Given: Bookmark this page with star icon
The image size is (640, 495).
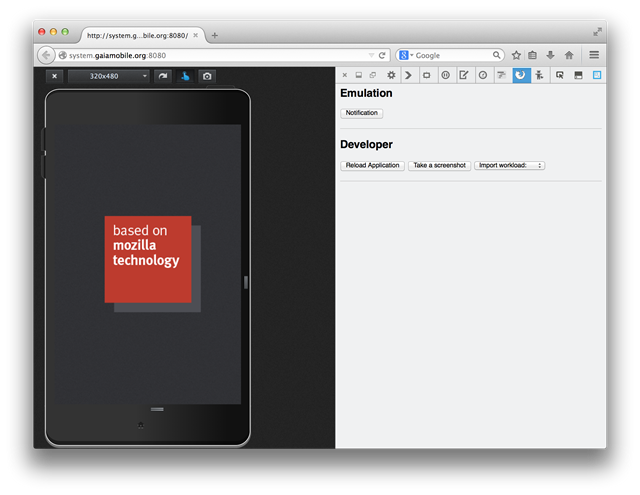Looking at the screenshot, I should tap(516, 55).
